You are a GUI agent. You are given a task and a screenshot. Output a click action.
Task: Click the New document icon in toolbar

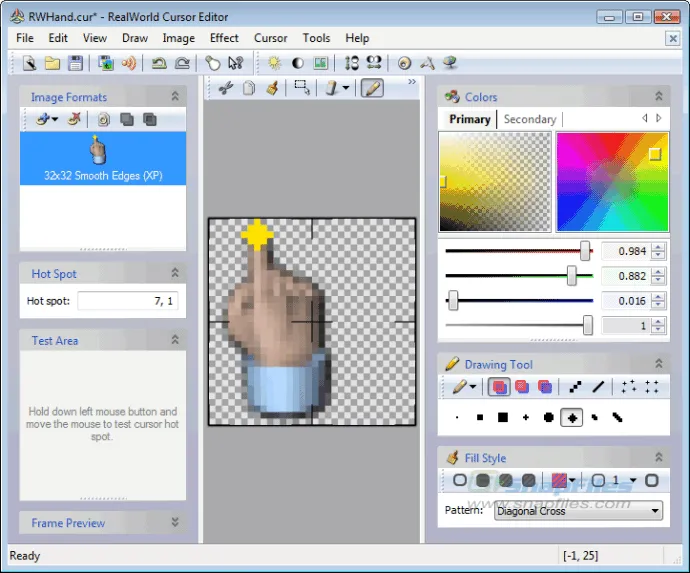pyautogui.click(x=29, y=63)
